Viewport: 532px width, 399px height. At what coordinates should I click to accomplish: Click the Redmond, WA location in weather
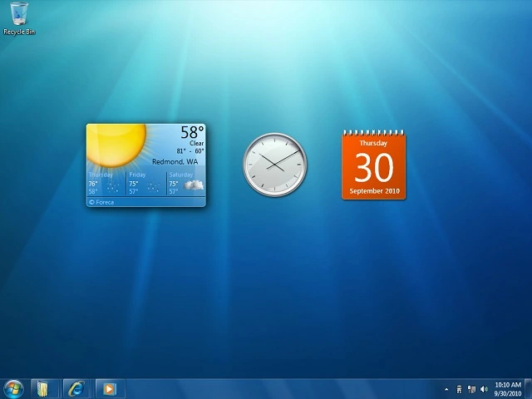(175, 161)
